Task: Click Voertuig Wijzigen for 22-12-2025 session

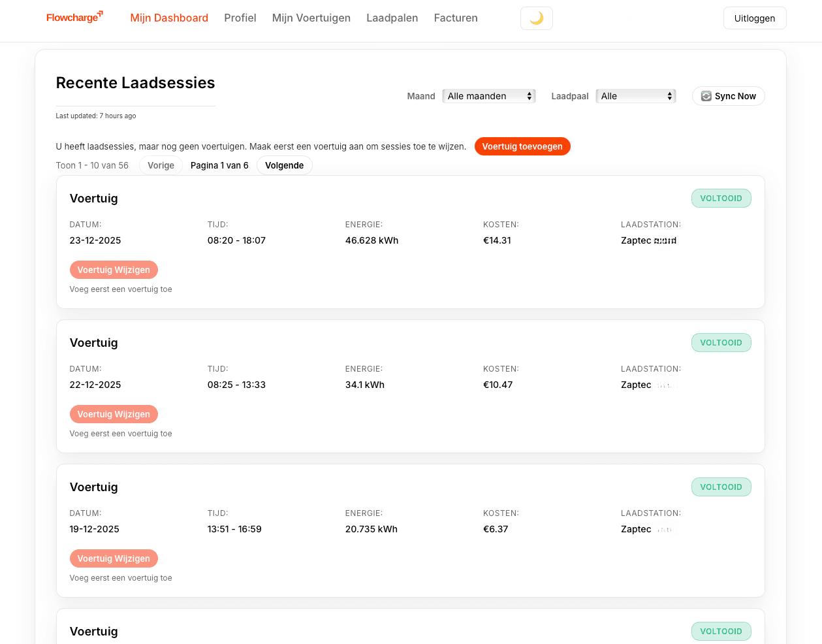Action: coord(114,414)
